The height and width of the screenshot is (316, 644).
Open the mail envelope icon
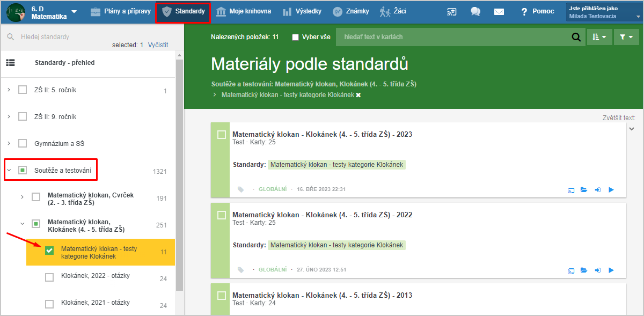[499, 11]
